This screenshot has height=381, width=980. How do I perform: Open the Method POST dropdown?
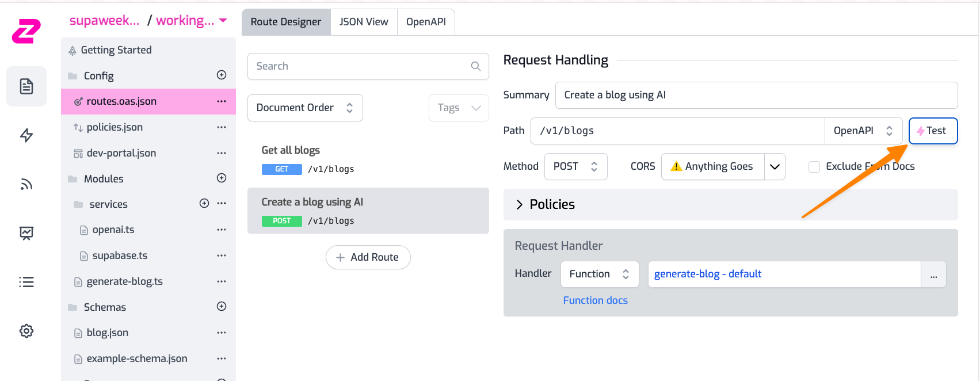575,166
